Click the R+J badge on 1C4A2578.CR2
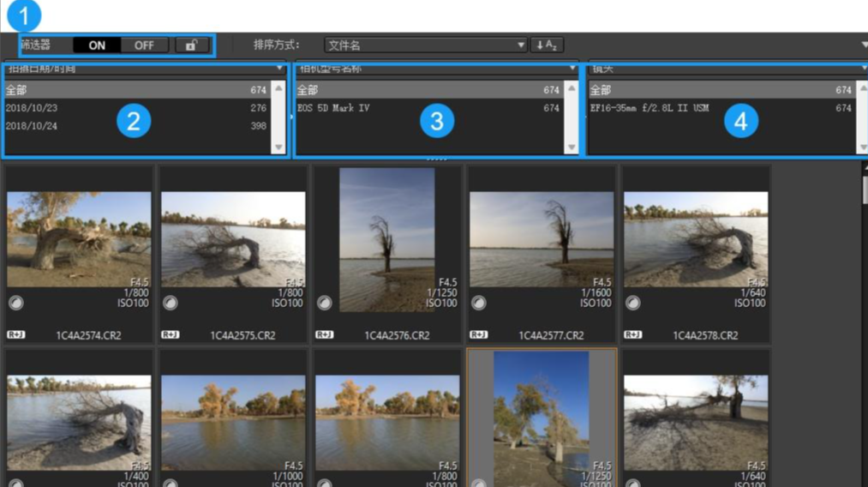This screenshot has height=487, width=868. (x=632, y=334)
